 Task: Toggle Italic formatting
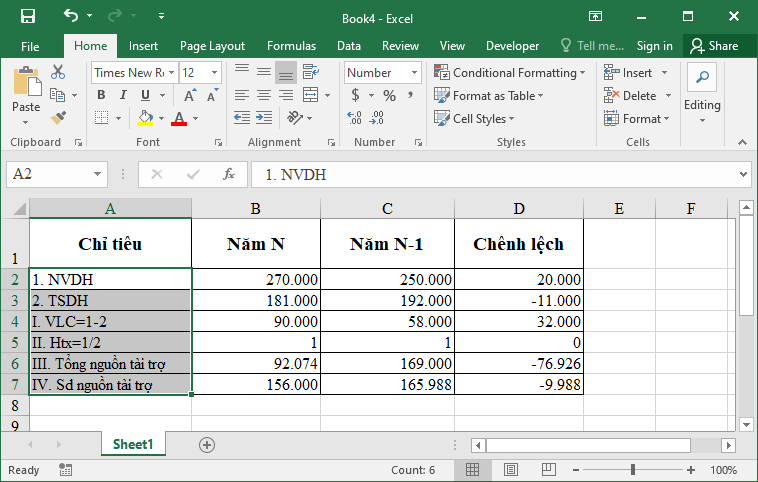tap(123, 95)
